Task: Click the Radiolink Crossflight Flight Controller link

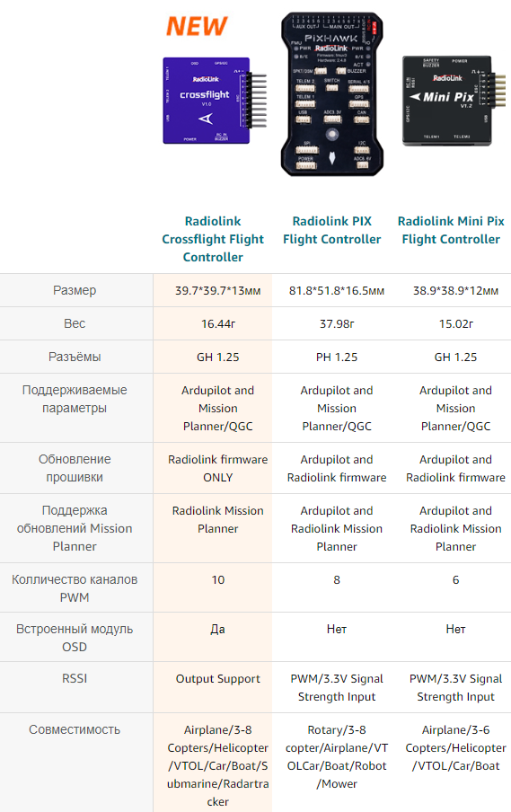Action: point(213,239)
